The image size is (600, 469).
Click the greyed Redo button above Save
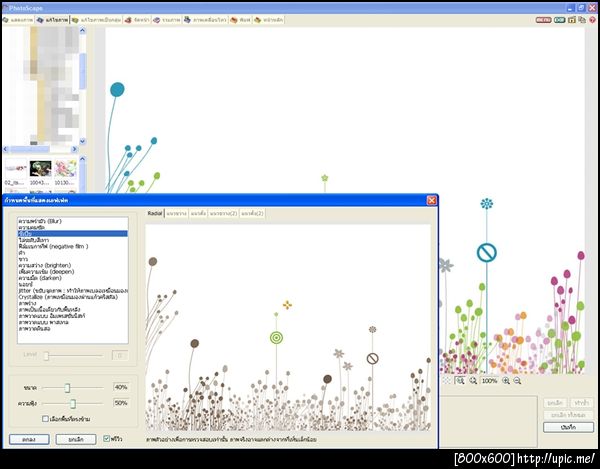tap(582, 403)
